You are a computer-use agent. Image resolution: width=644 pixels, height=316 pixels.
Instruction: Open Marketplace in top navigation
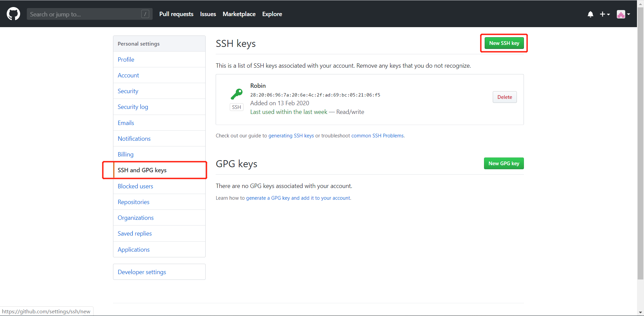[239, 14]
